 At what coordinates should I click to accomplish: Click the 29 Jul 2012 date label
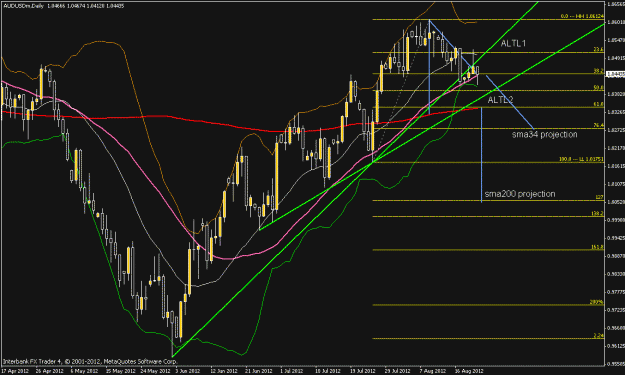click(x=398, y=371)
